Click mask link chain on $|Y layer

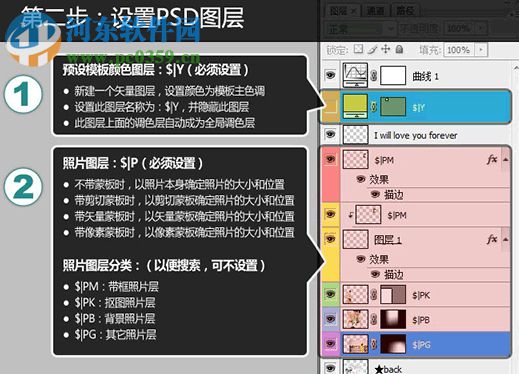click(x=374, y=107)
